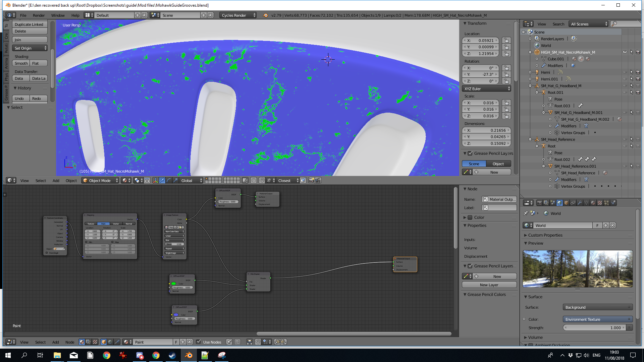Open the Modifiers wrench properties tab
This screenshot has height=362, width=644.
580,203
